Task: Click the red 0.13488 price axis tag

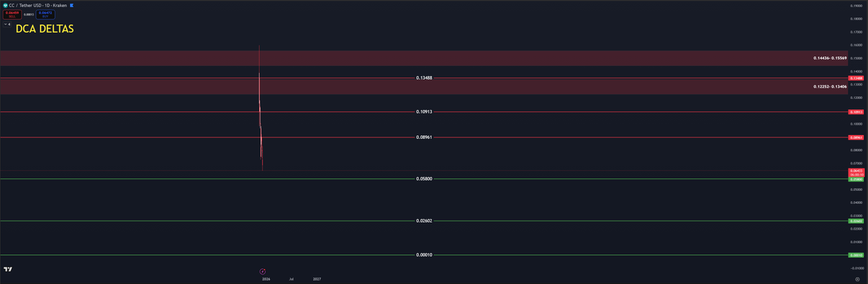Action: tap(856, 78)
